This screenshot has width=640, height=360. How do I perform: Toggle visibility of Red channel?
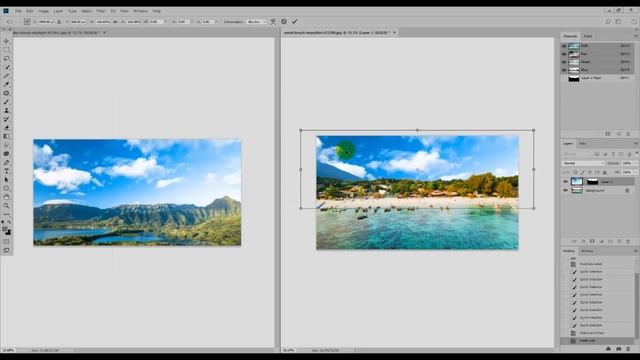564,54
